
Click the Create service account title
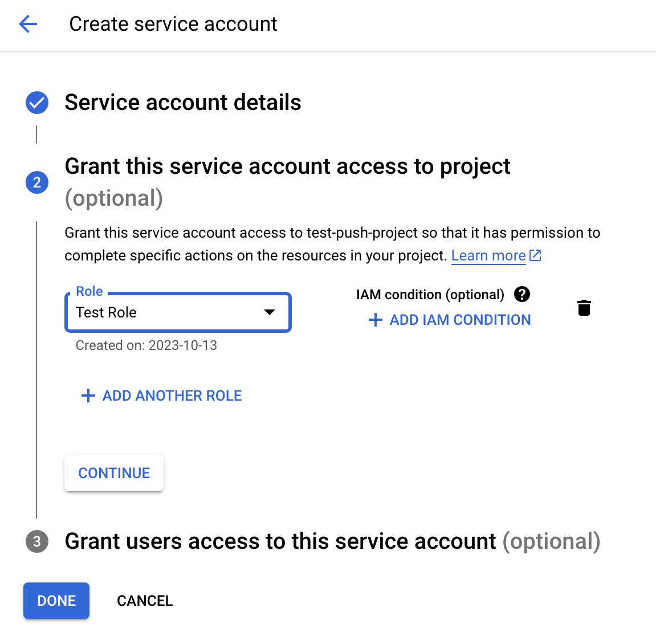[173, 24]
